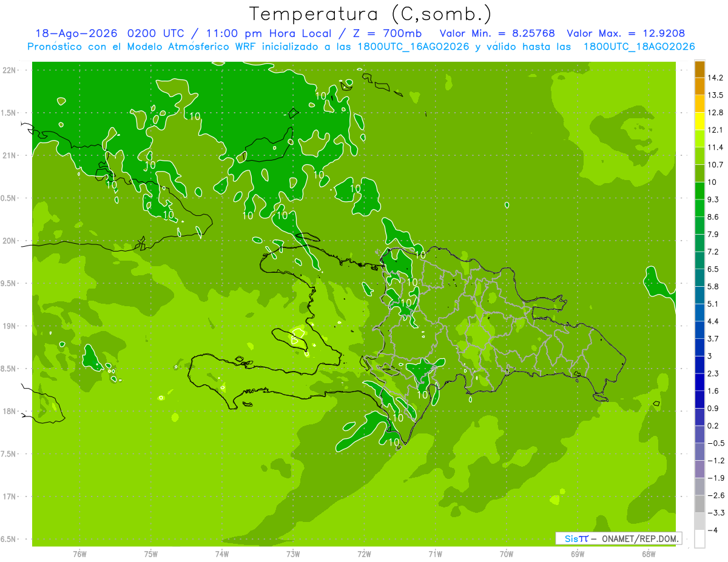Click the "21N" latitude label
Screen dimensions: 728x562
[x=10, y=156]
